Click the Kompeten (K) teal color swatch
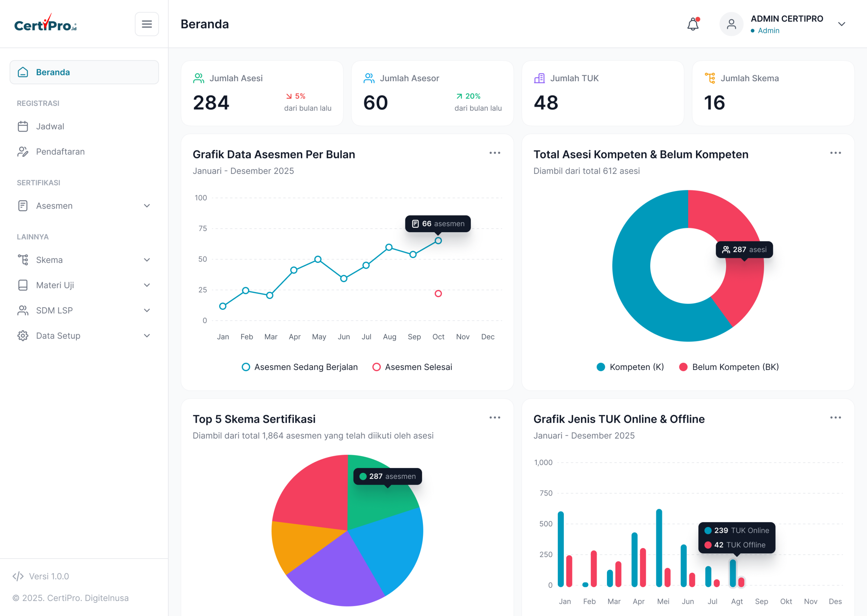Viewport: 867px width, 616px height. pos(601,367)
